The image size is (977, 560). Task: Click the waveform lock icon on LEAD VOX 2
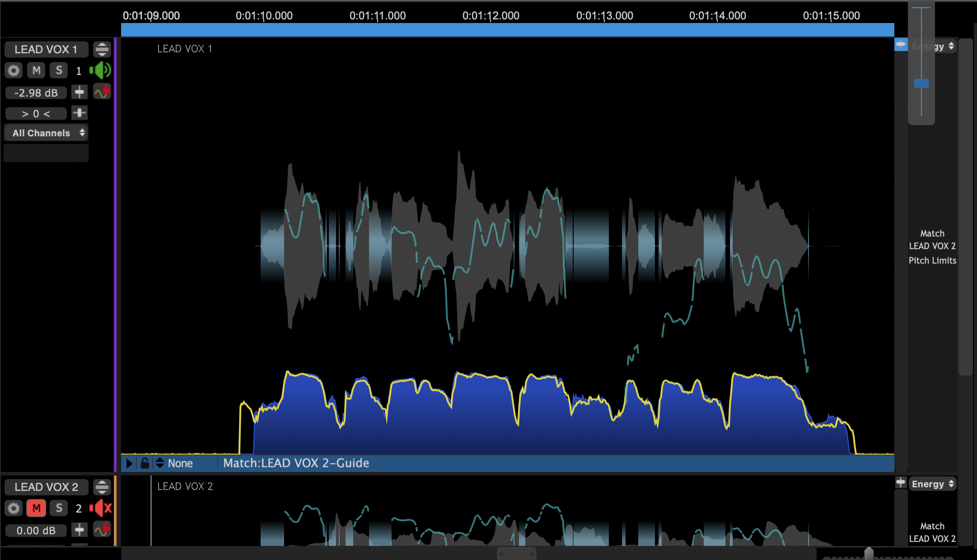(x=102, y=529)
